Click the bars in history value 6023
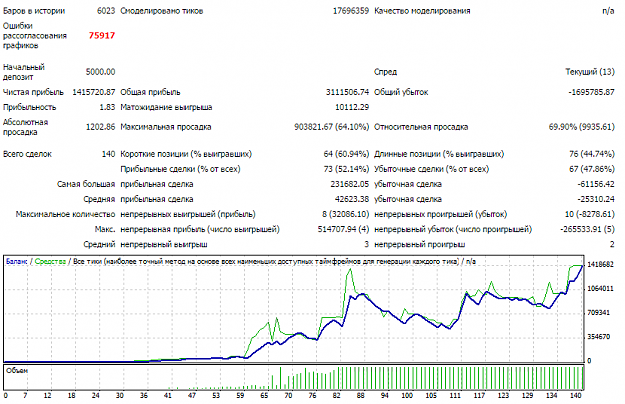The height and width of the screenshot is (404, 625). point(106,11)
